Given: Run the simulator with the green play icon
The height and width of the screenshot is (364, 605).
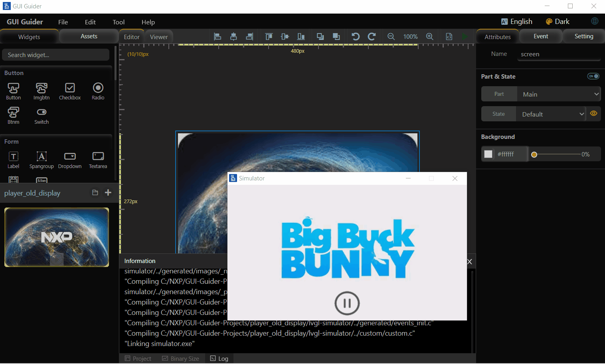Looking at the screenshot, I should click(x=465, y=37).
